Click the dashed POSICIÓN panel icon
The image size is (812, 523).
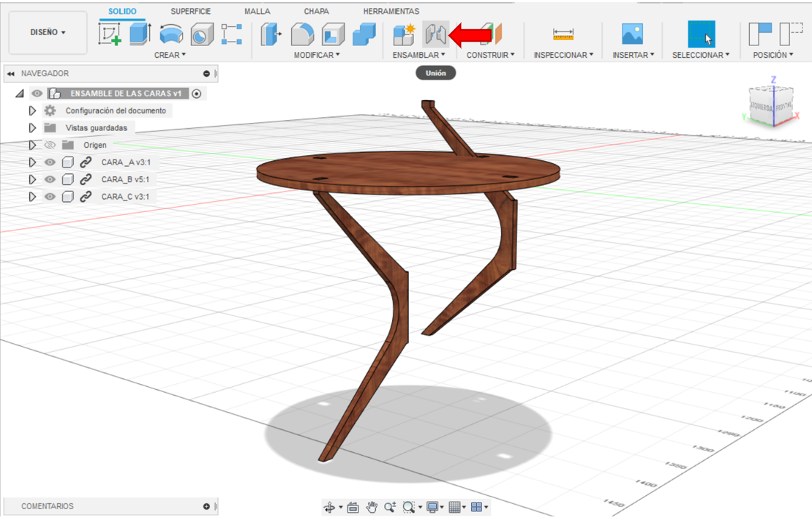(x=791, y=34)
